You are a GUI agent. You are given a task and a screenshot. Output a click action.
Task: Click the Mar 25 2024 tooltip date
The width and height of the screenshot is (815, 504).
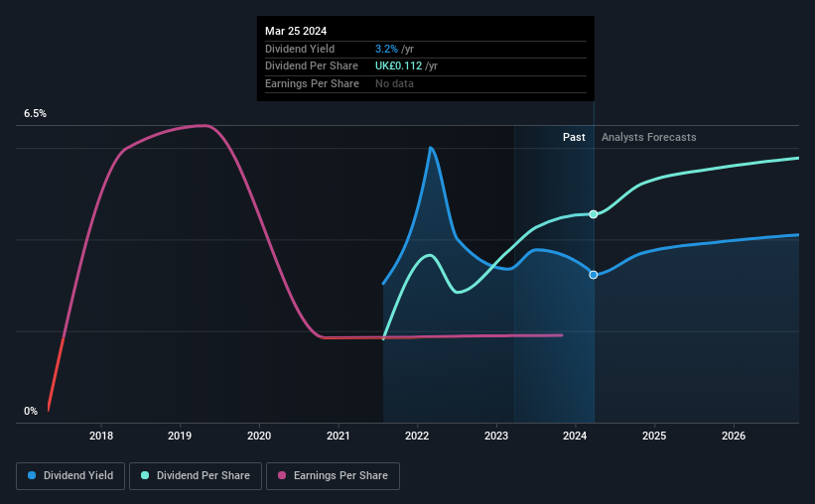pyautogui.click(x=296, y=31)
